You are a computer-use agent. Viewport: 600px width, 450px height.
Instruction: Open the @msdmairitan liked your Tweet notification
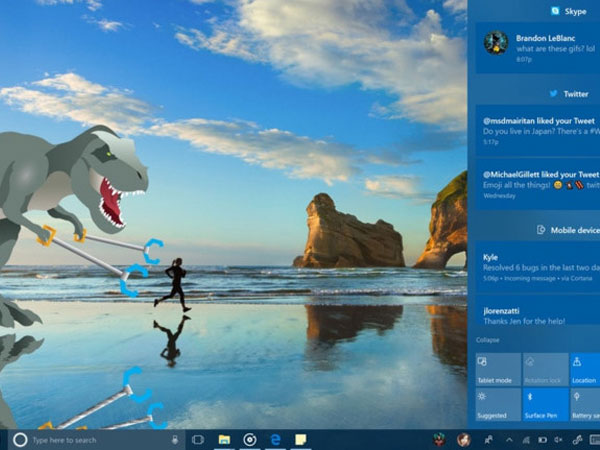pyautogui.click(x=538, y=130)
